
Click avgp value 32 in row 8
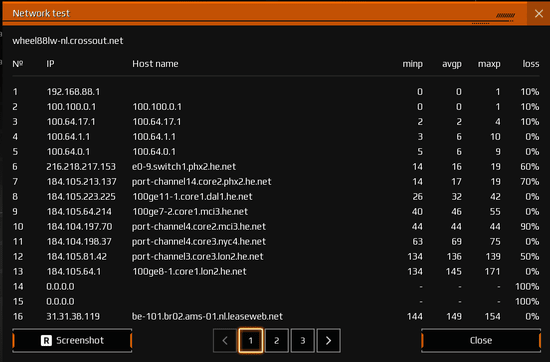457,197
